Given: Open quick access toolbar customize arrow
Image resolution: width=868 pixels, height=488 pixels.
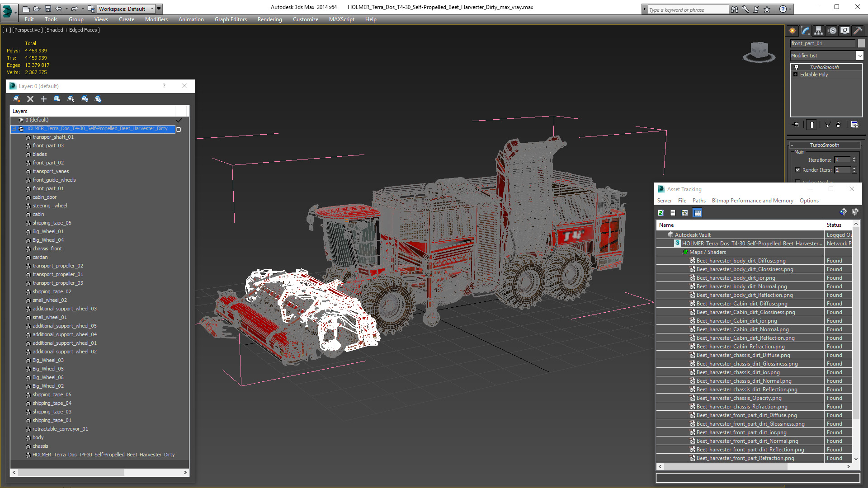Looking at the screenshot, I should 159,9.
